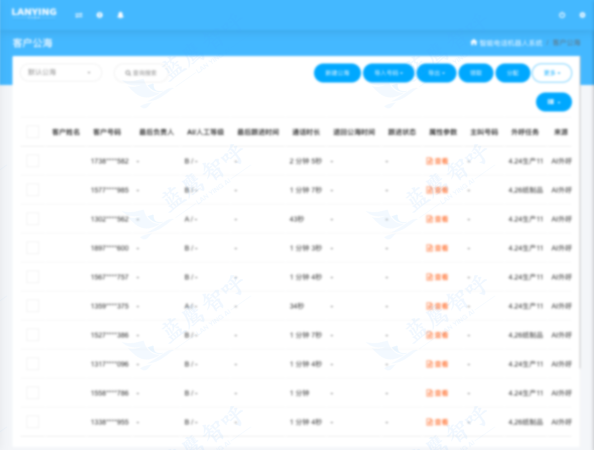The image size is (594, 450).
Task: Open the export dropdown button
Action: click(436, 73)
